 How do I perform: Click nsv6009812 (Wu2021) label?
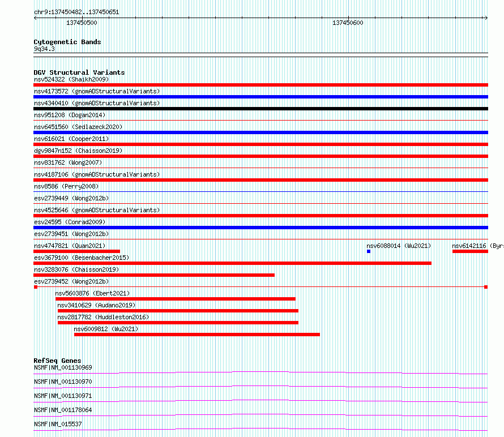tap(106, 329)
